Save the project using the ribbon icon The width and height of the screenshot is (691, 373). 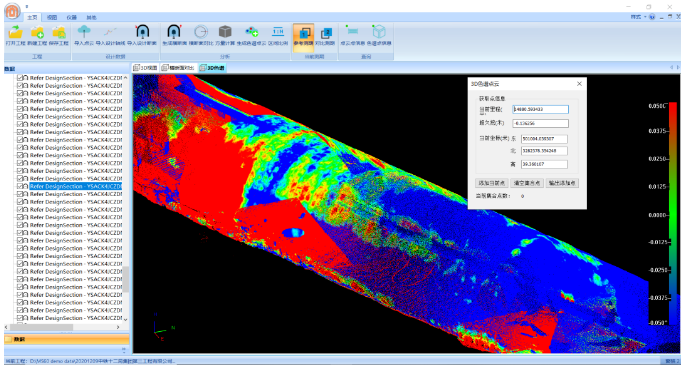pos(59,35)
